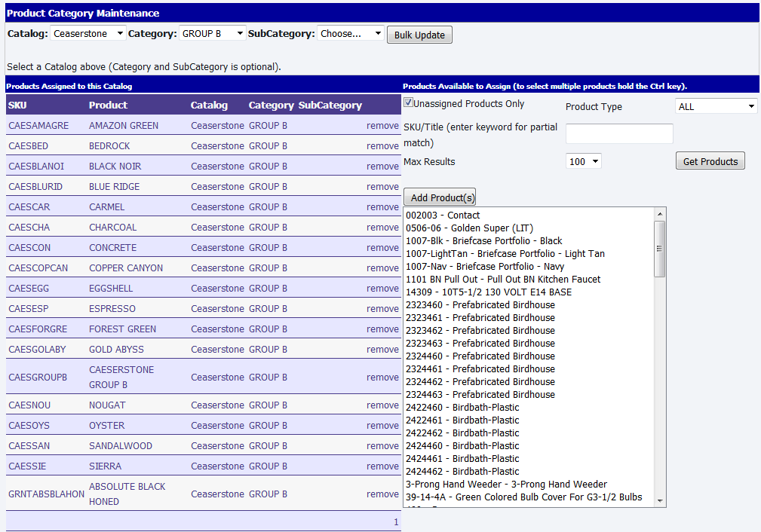761x532 pixels.
Task: Click the Bulk Update button
Action: 419,35
